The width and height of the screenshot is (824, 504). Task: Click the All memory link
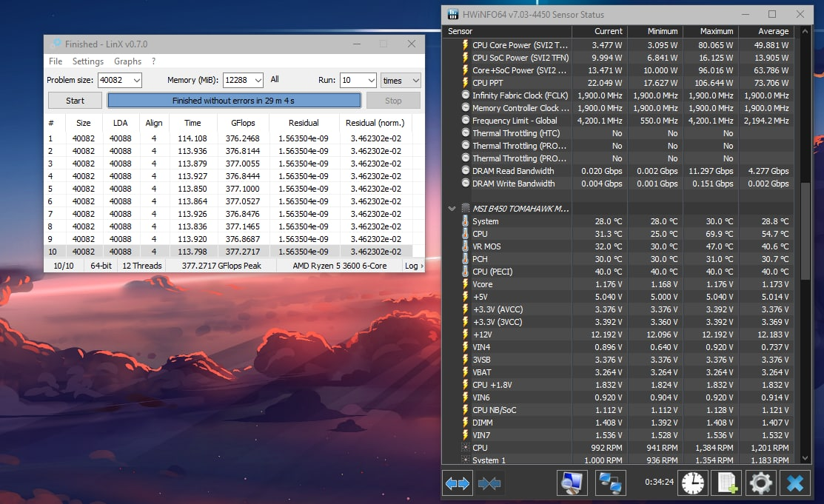coord(275,80)
